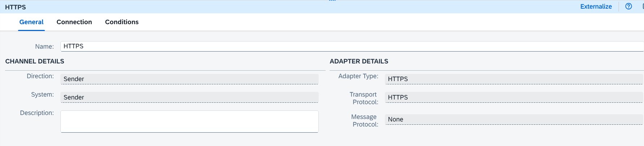Click the Message Protocol: label
The image size is (644, 146).
(365, 120)
